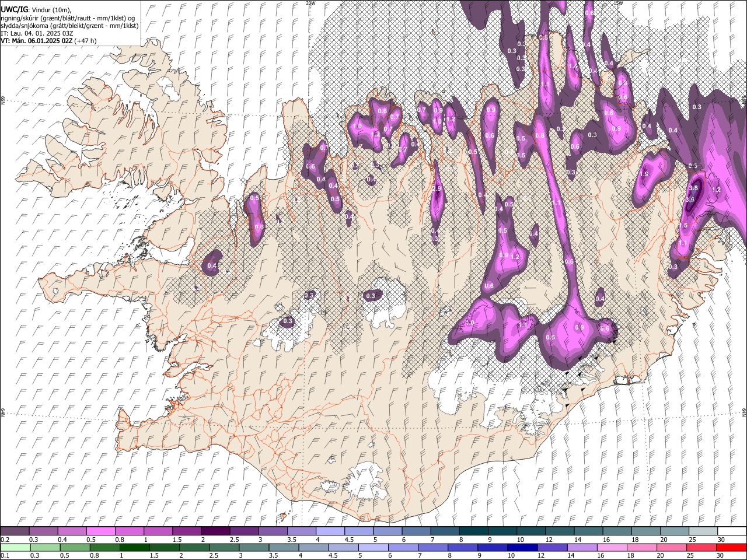Click the "15W" longitude label
747x560 pixels.
pyautogui.click(x=617, y=3)
